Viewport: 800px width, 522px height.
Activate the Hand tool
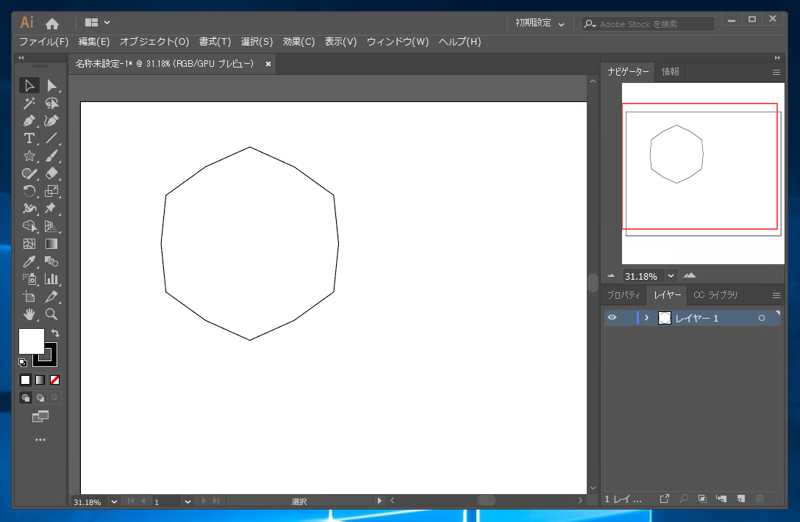29,314
